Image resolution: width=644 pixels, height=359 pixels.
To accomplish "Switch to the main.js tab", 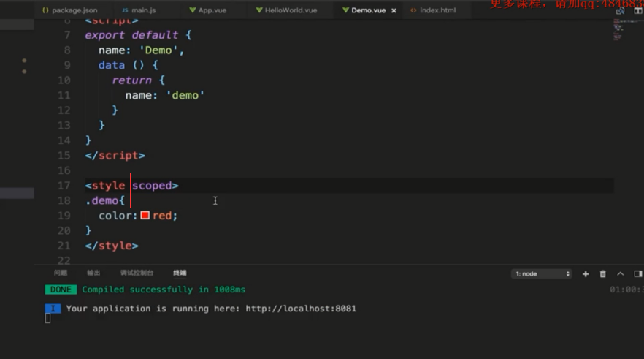I will (x=139, y=10).
